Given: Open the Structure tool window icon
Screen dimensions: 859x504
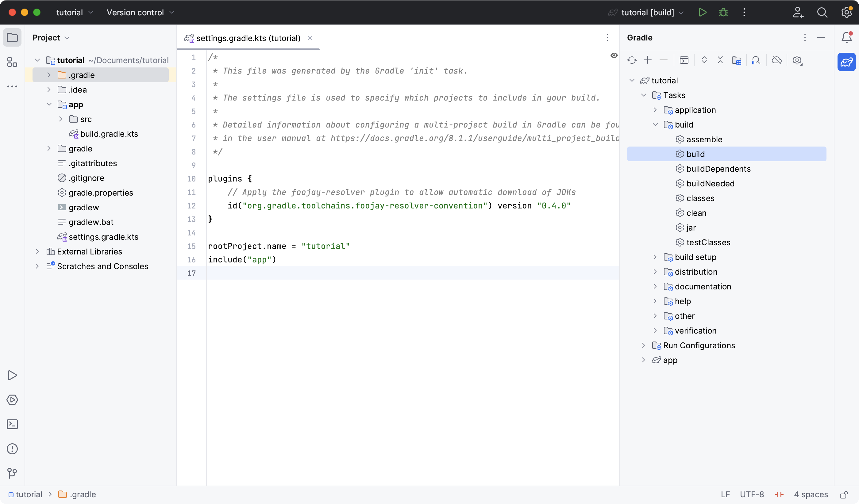Looking at the screenshot, I should (x=12, y=62).
